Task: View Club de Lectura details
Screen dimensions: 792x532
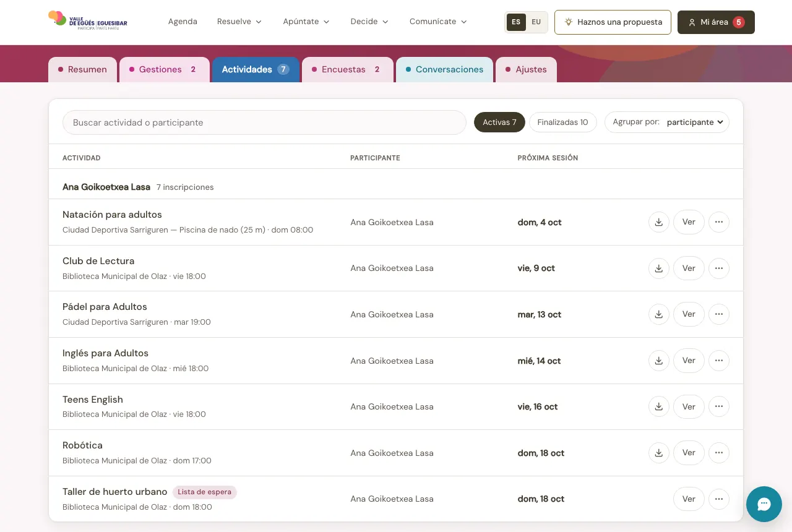Action: pyautogui.click(x=689, y=268)
